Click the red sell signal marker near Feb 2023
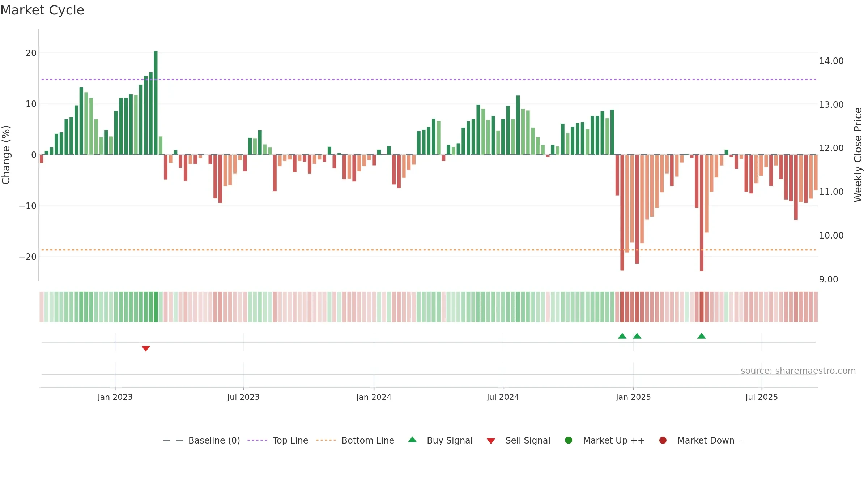The width and height of the screenshot is (868, 488). click(146, 348)
